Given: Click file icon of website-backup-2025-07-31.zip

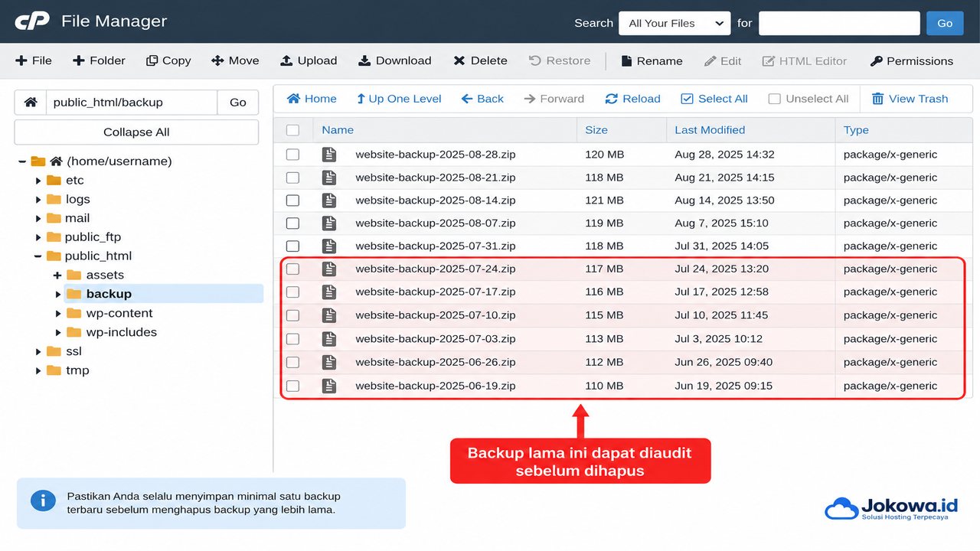Looking at the screenshot, I should (x=329, y=246).
